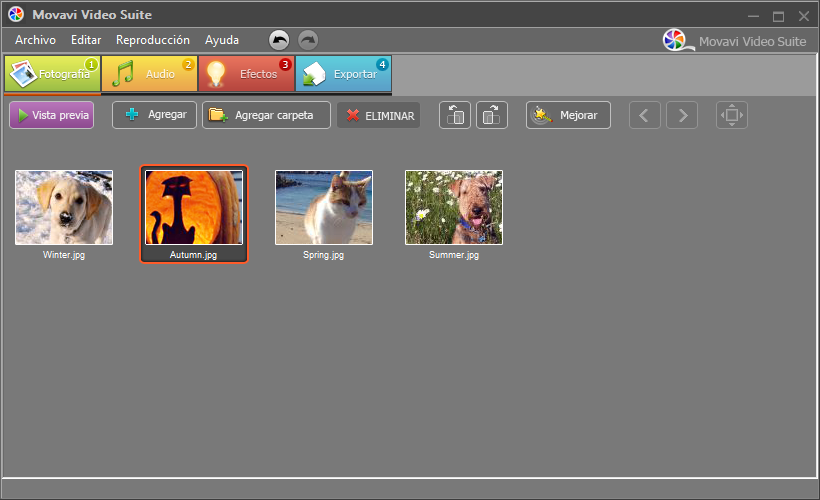Select the Summer.jpg dog thumbnail
This screenshot has width=820, height=500.
454,207
